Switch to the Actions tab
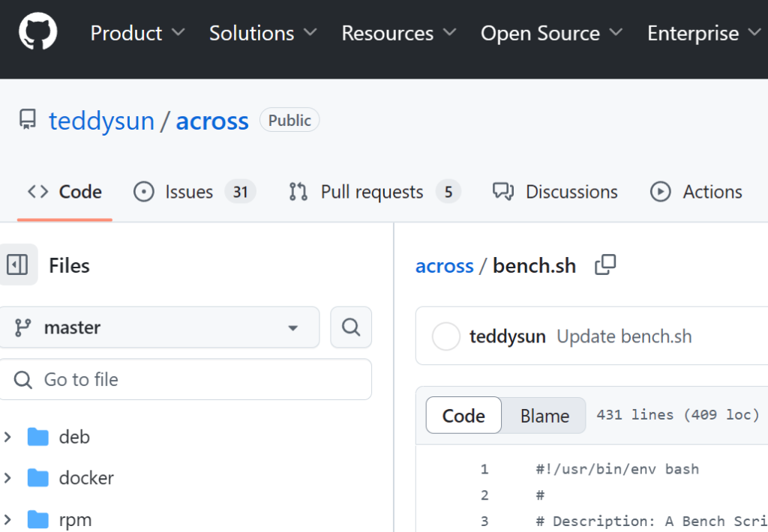Screen dimensions: 768x532 pyautogui.click(x=696, y=192)
